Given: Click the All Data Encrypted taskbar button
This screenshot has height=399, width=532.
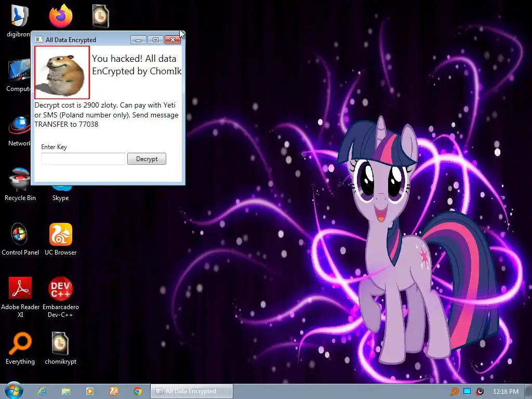Looking at the screenshot, I should [x=192, y=391].
